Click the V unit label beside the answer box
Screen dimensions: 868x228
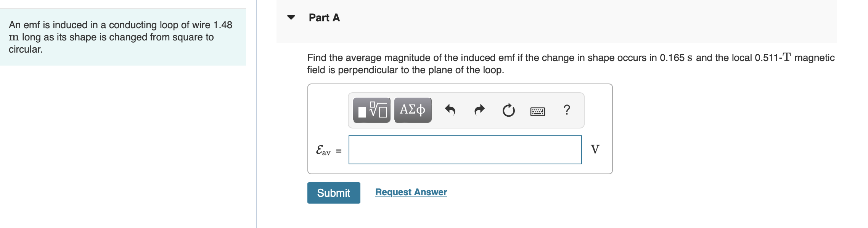click(595, 149)
